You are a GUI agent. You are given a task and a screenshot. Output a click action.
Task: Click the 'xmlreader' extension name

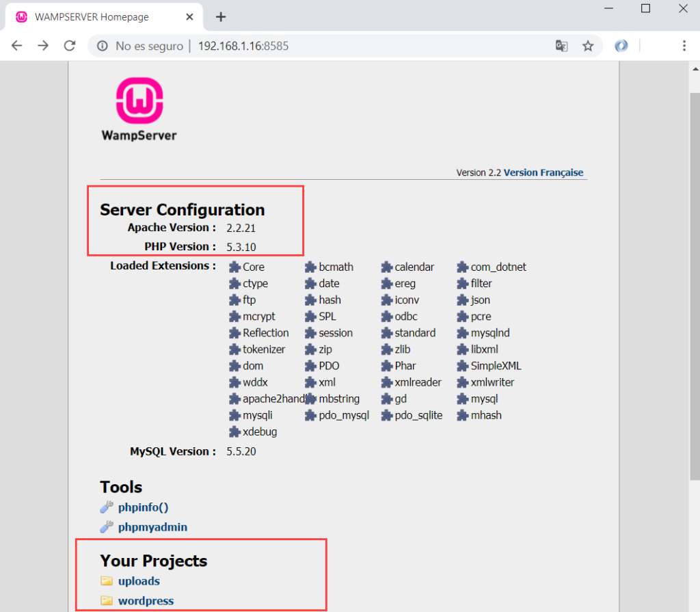[418, 382]
